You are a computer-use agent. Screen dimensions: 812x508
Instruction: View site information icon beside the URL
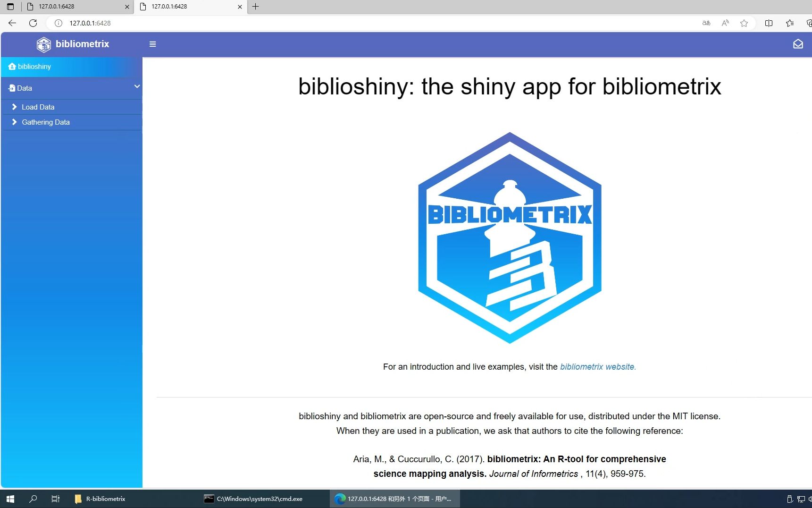pos(59,23)
